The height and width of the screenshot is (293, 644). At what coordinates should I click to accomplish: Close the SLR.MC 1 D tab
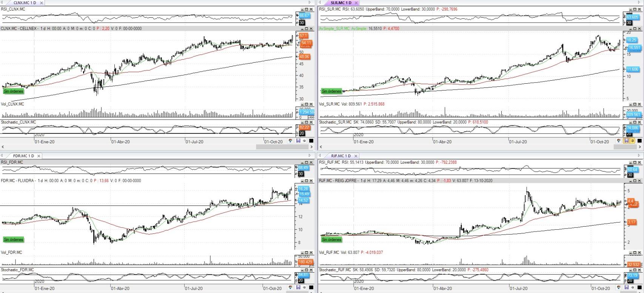click(356, 3)
